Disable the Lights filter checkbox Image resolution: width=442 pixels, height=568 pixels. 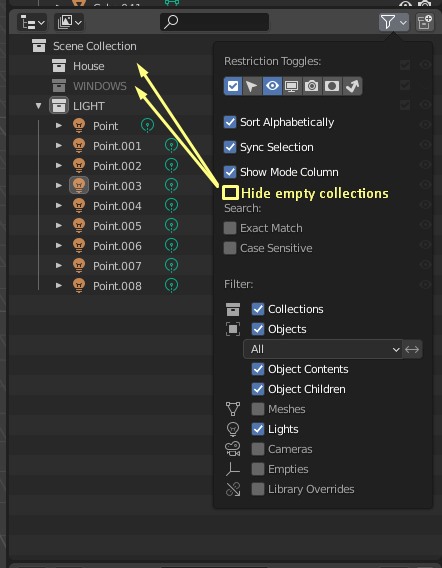point(258,429)
